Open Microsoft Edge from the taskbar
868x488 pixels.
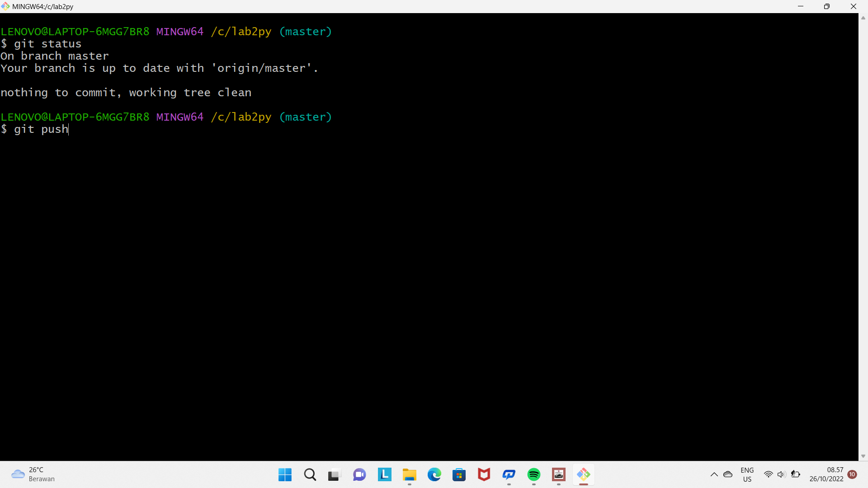click(434, 474)
